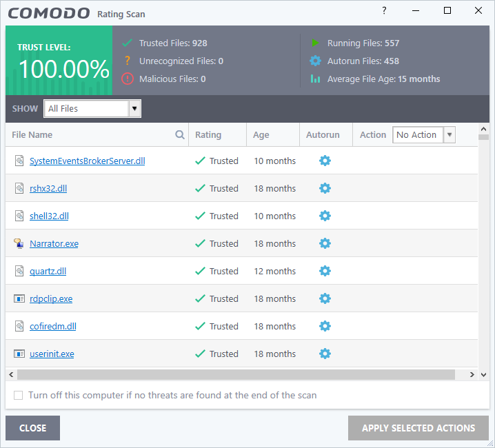This screenshot has width=495, height=448.
Task: Click the 10 months age for shell32.dll
Action: [274, 216]
